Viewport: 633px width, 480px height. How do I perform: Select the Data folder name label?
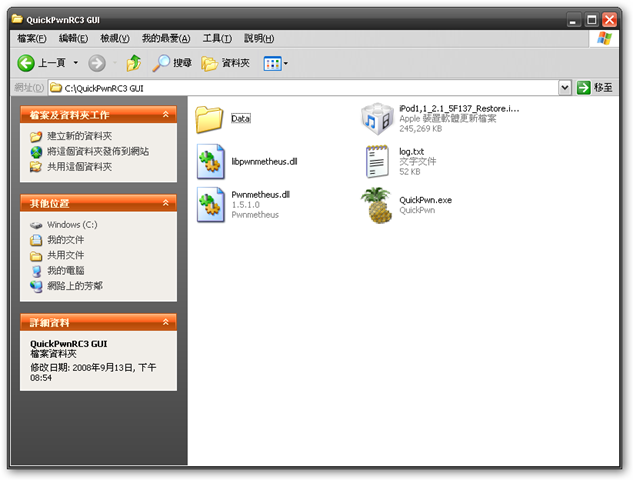[241, 118]
